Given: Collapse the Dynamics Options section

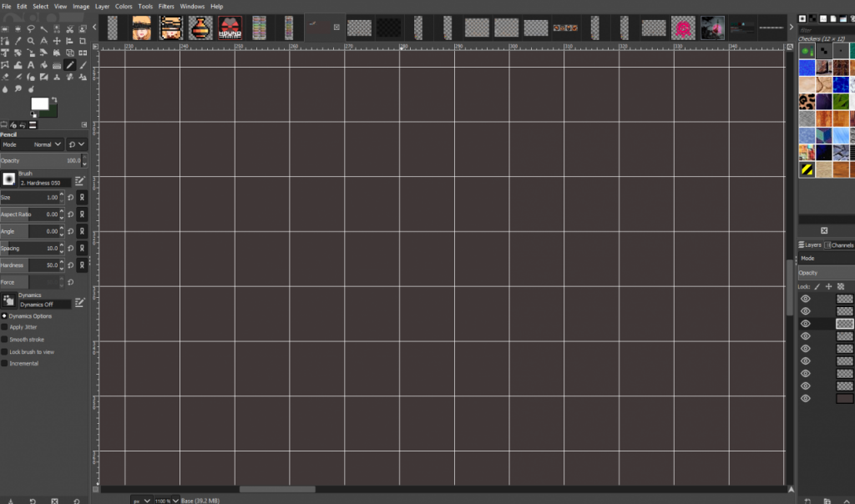Looking at the screenshot, I should [x=4, y=315].
